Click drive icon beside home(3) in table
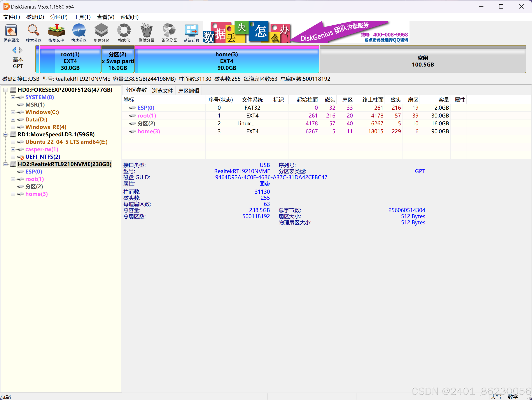 (133, 131)
